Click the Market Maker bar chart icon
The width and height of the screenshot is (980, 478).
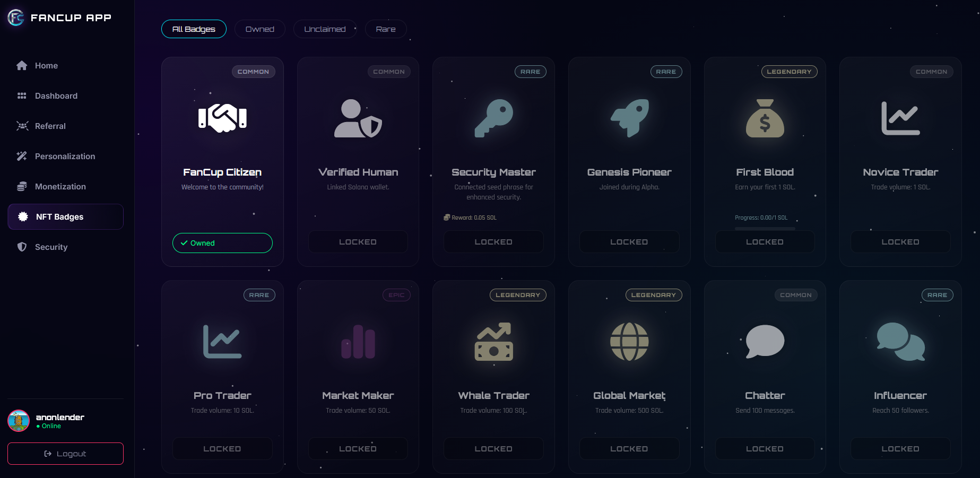click(x=358, y=342)
